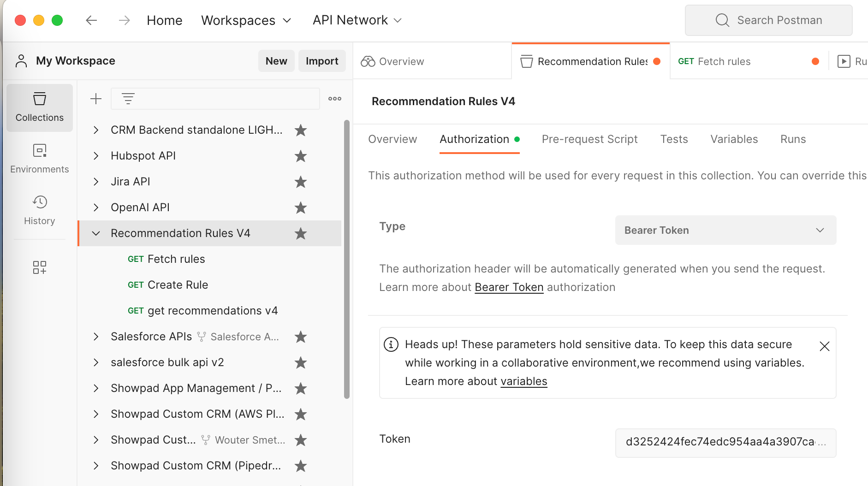This screenshot has height=486, width=868.
Task: Expand the CRM Backend standalone collection
Action: coord(96,130)
